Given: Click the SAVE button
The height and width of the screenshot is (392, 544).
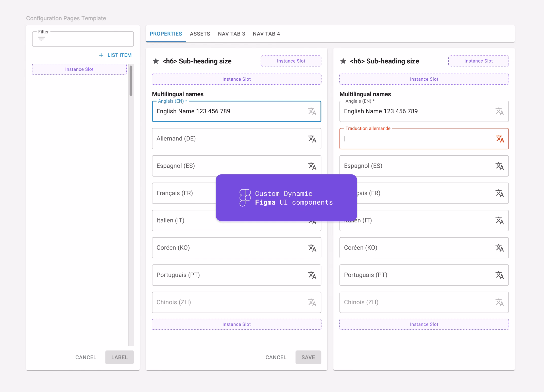Looking at the screenshot, I should coord(308,357).
